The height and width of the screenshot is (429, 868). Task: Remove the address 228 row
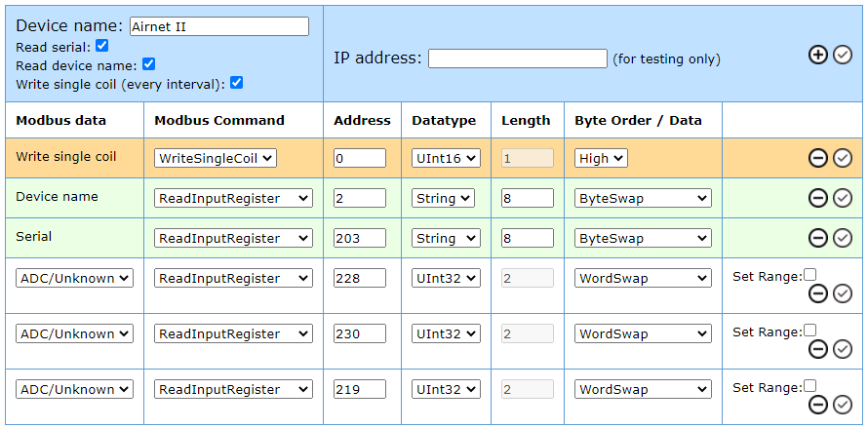[817, 293]
